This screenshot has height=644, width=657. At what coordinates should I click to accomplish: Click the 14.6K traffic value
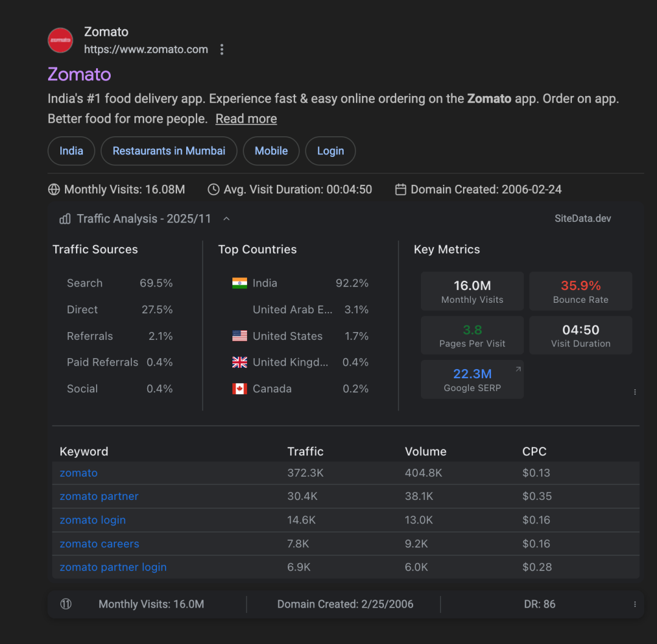pyautogui.click(x=301, y=520)
